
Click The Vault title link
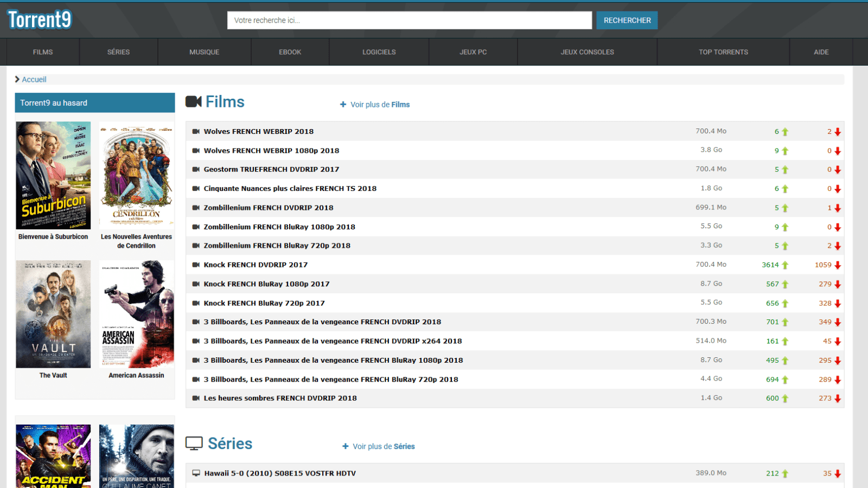click(x=53, y=375)
